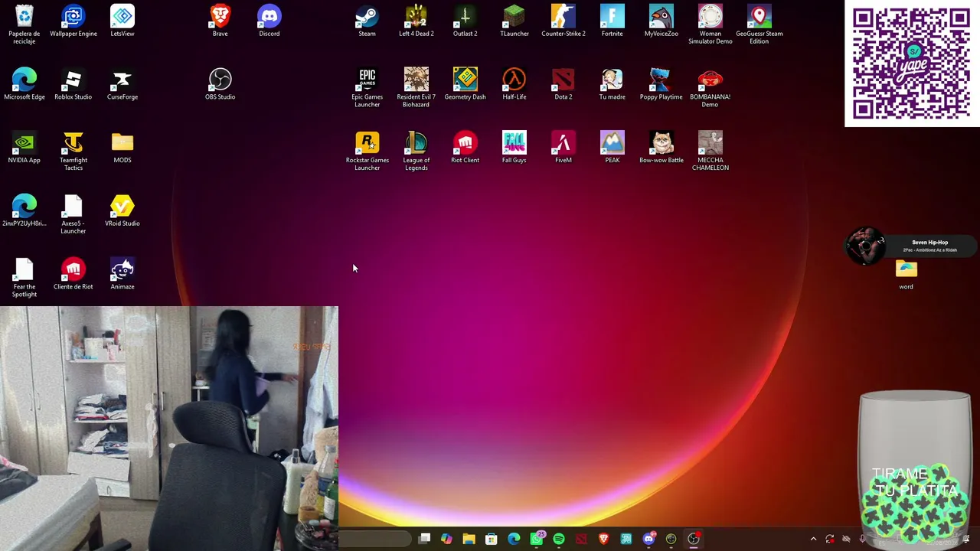
Task: Click the Steam desktop icon
Action: click(367, 21)
